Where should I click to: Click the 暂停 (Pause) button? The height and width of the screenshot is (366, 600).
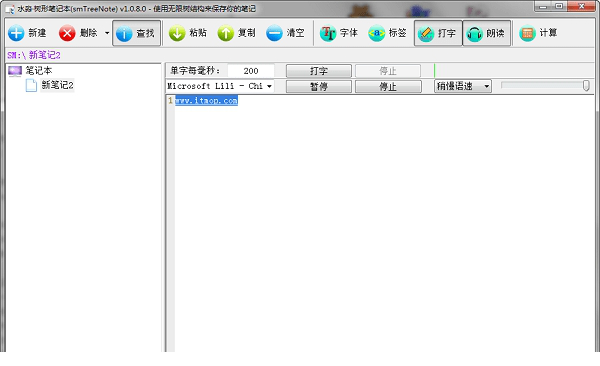(318, 87)
